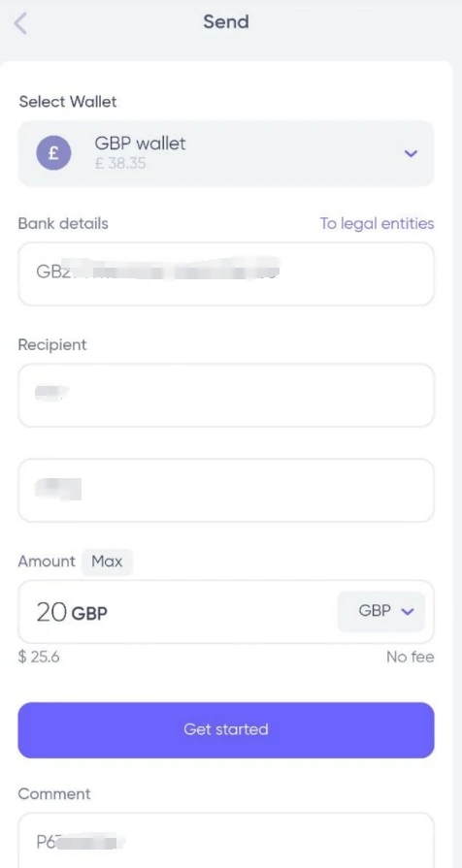The width and height of the screenshot is (462, 868).
Task: Open the GBP currency dropdown in Amount
Action: pyautogui.click(x=381, y=611)
